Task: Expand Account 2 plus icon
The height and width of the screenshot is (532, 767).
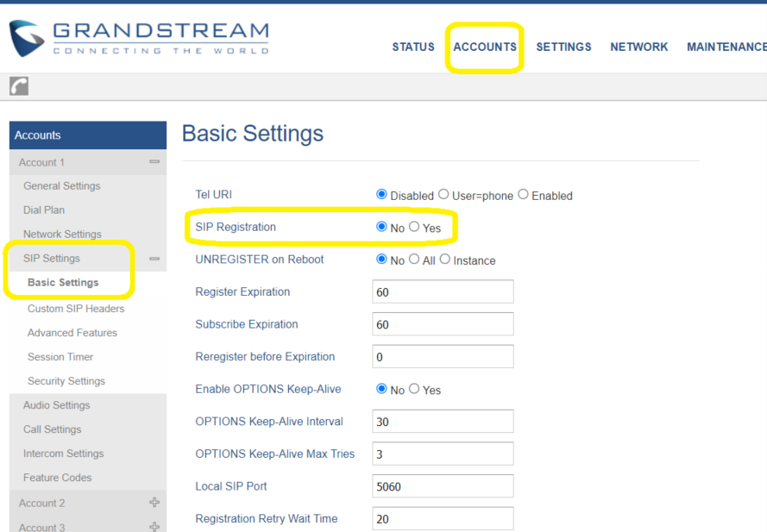Action: pyautogui.click(x=154, y=502)
